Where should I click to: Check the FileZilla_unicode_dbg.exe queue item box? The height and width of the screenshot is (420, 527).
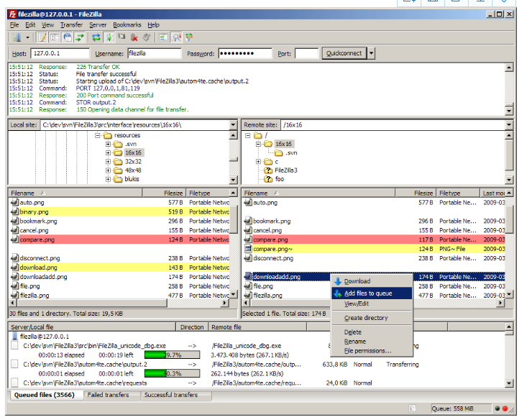tap(14, 346)
